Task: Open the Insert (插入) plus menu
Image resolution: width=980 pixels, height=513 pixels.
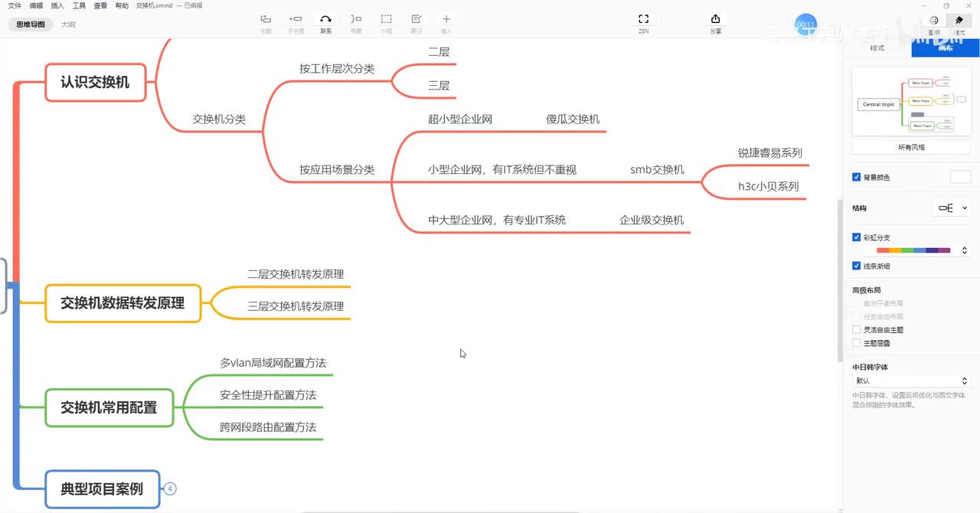Action: [x=446, y=19]
